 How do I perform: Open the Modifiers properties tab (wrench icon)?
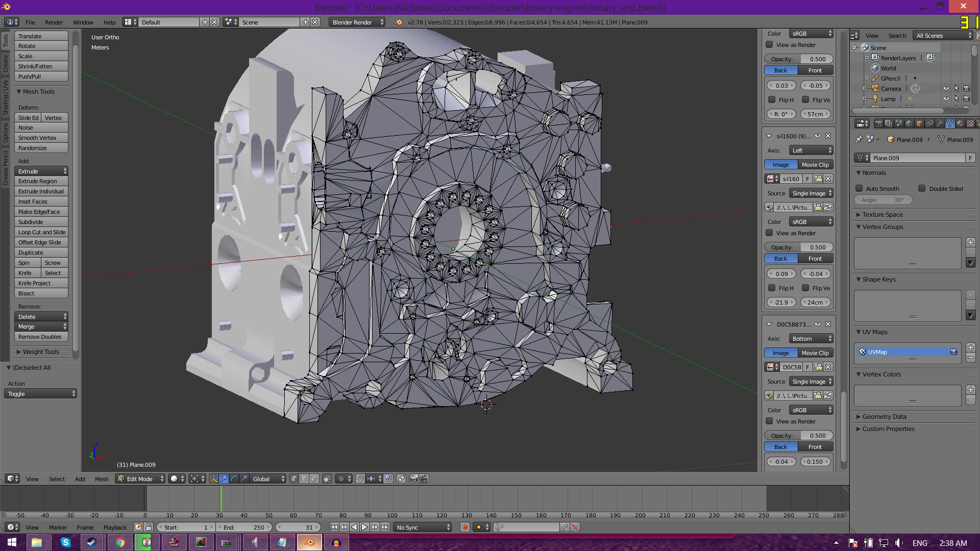pyautogui.click(x=940, y=123)
